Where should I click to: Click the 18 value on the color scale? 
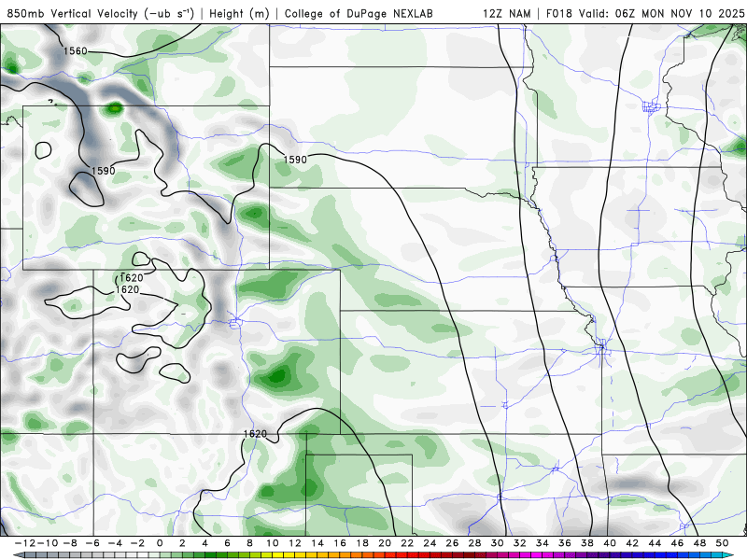coord(362,543)
